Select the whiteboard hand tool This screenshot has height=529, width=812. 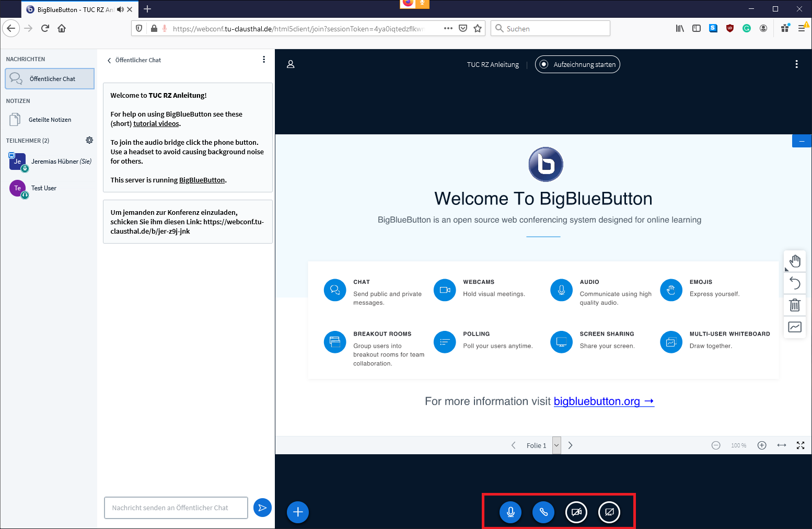tap(795, 261)
